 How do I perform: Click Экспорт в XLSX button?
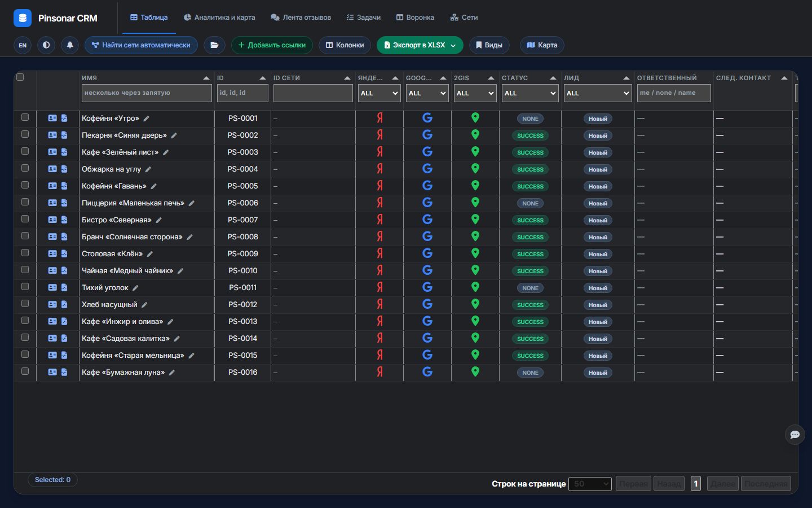coord(420,45)
